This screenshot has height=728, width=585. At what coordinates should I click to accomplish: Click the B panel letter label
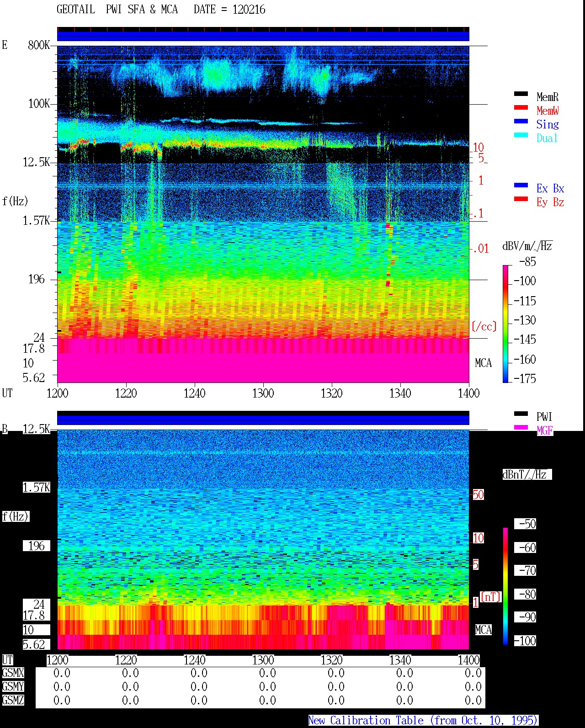pos(5,429)
